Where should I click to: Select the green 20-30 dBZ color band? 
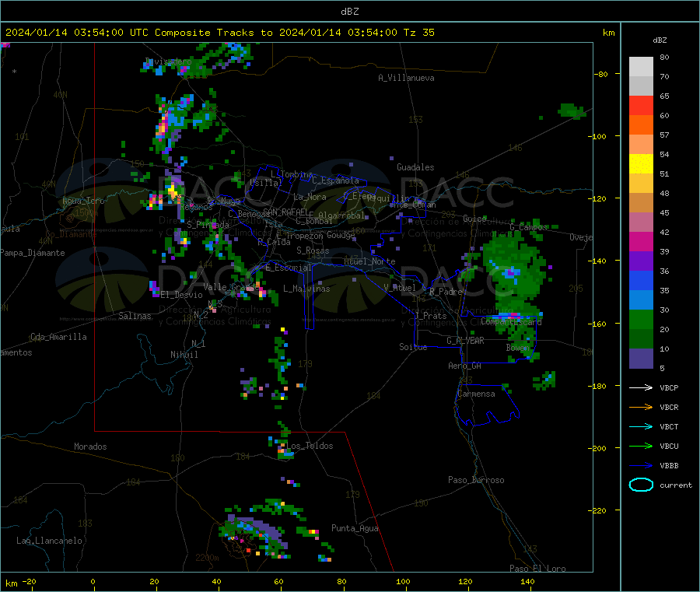[641, 319]
